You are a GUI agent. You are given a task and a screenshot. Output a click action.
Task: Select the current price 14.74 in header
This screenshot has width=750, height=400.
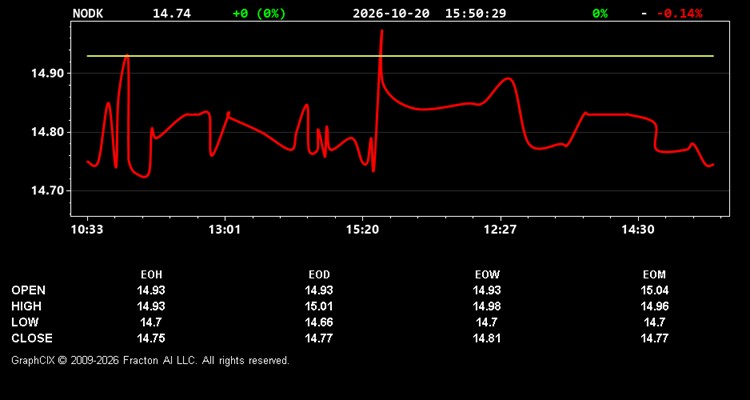172,13
